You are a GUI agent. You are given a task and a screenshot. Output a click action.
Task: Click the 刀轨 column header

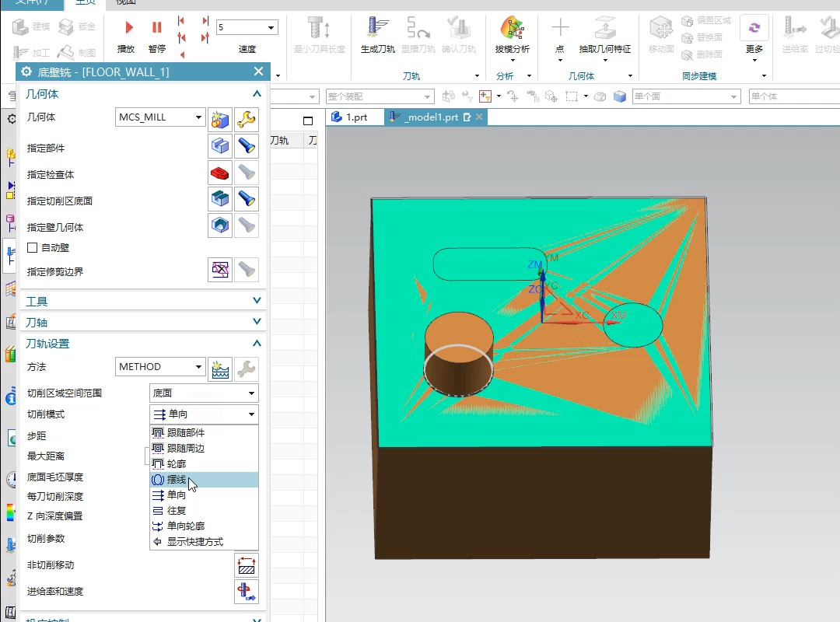point(279,141)
